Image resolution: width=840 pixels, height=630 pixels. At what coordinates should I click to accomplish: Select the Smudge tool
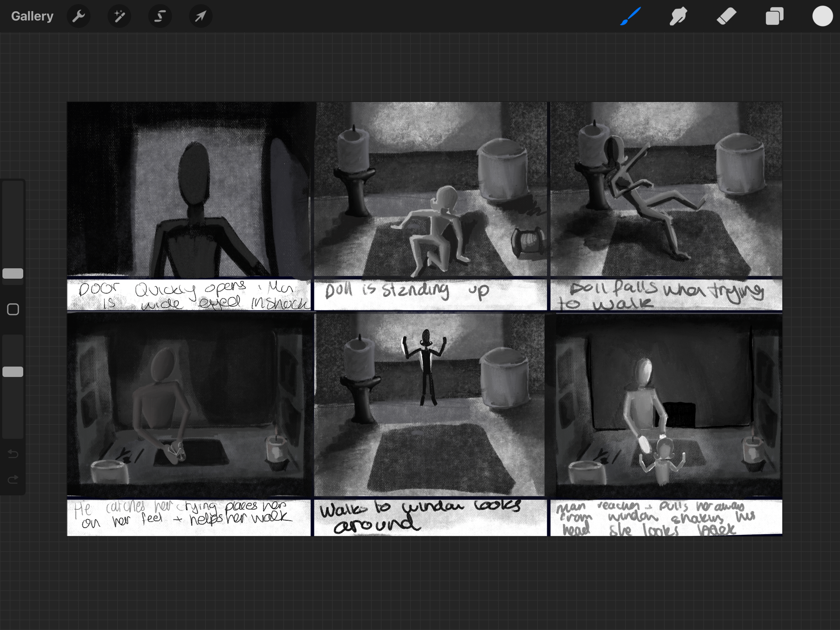point(678,16)
